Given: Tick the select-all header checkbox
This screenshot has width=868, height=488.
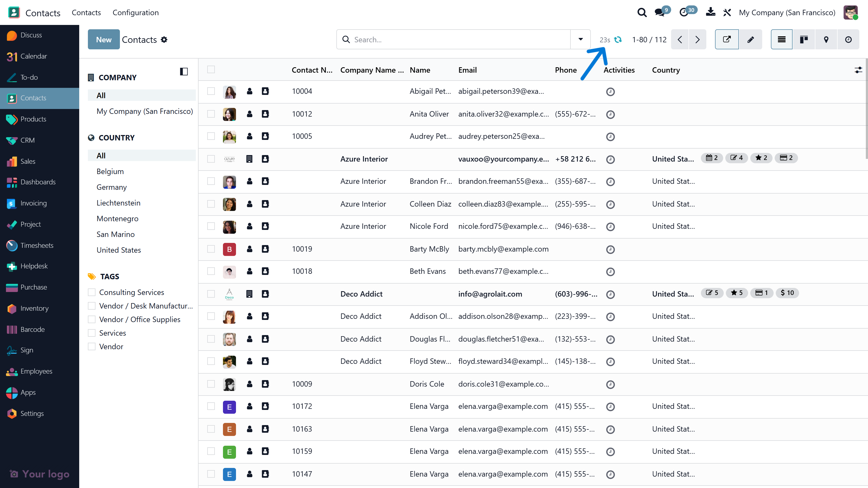Looking at the screenshot, I should point(211,69).
